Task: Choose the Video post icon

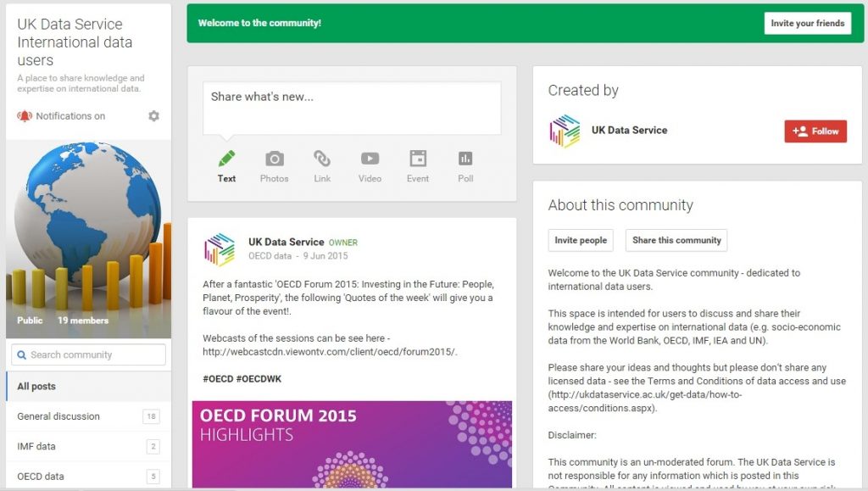Action: coord(370,165)
